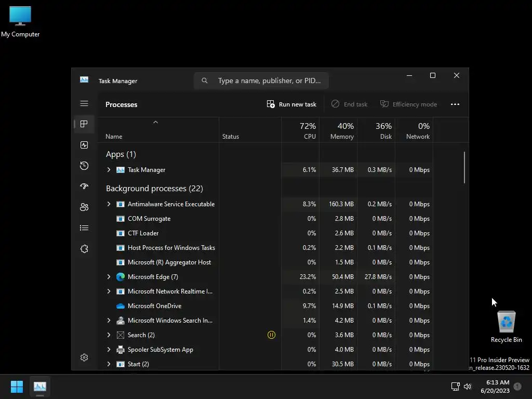532x399 pixels.
Task: Open App history from sidebar
Action: [x=84, y=166]
